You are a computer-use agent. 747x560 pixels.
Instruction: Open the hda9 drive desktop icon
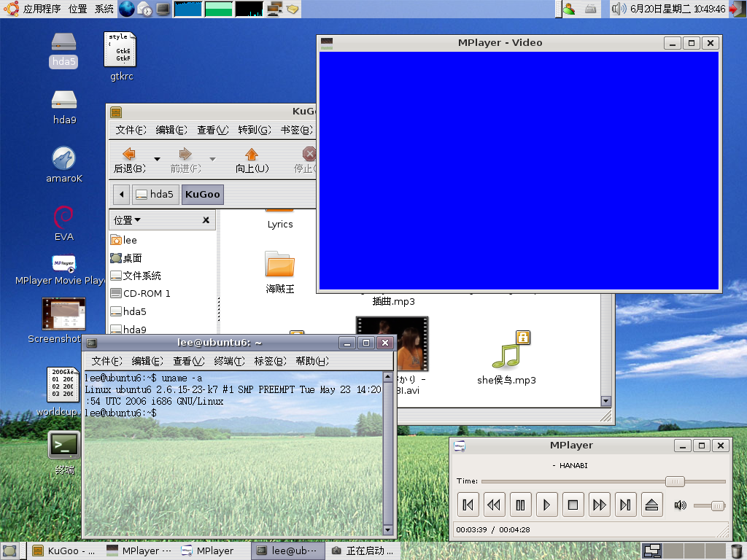click(64, 108)
